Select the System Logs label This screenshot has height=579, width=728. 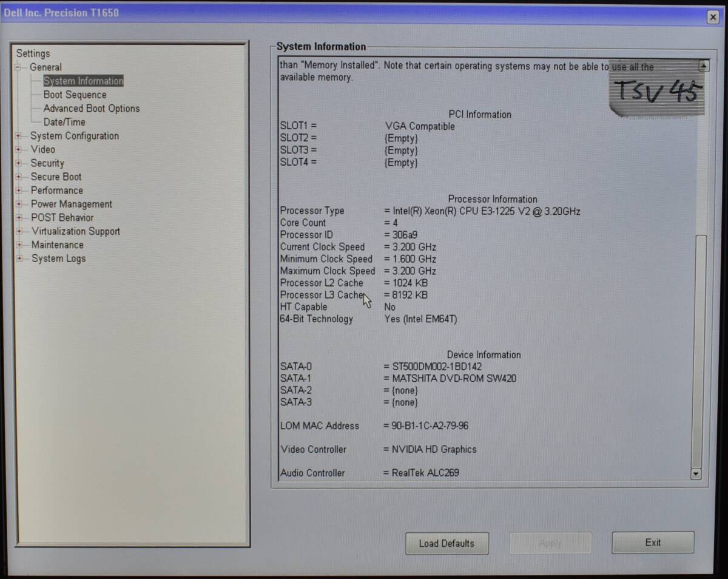(59, 259)
